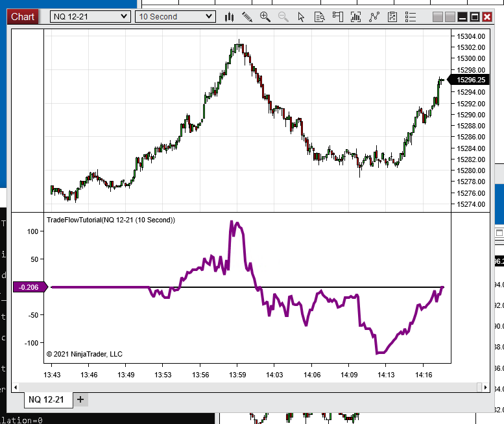Select the drawing tools pencil icon
The width and height of the screenshot is (504, 424).
[247, 17]
